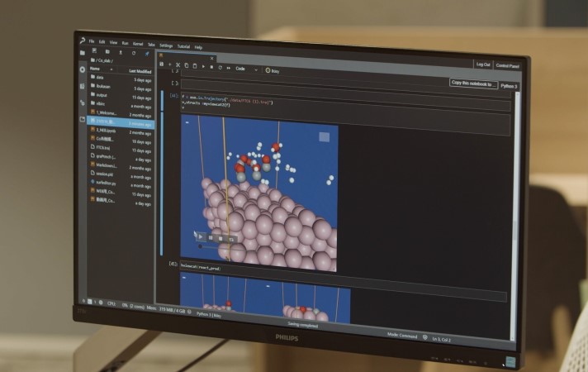
Task: Click the save notebook icon
Action: (163, 64)
